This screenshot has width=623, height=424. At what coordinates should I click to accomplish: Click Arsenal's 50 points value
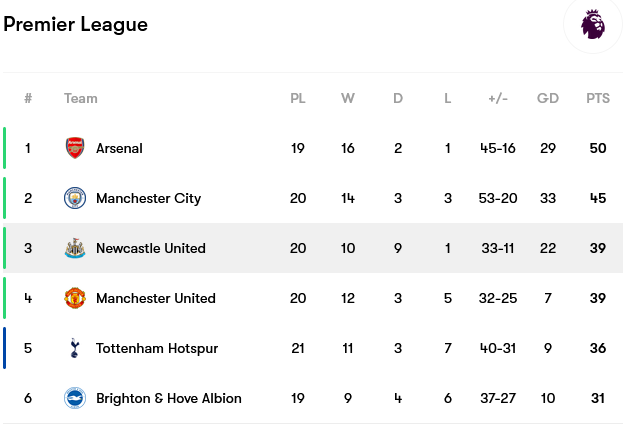[598, 148]
